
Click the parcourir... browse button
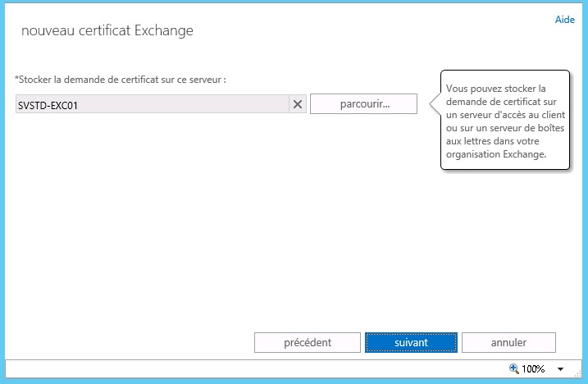[364, 104]
